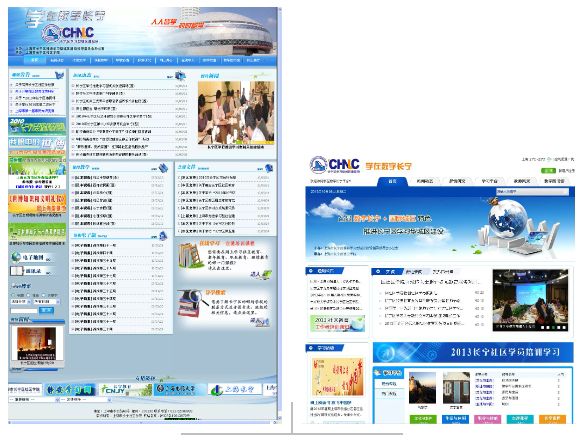
Task: Click the CHNC logo on the old site header
Action: (69, 33)
